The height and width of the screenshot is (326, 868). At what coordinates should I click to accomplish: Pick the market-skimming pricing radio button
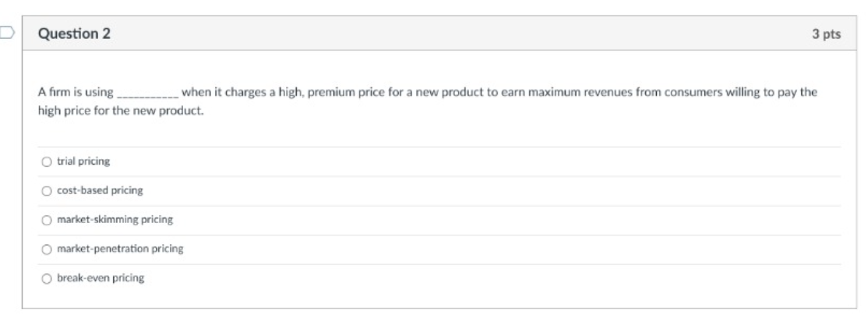(x=48, y=220)
